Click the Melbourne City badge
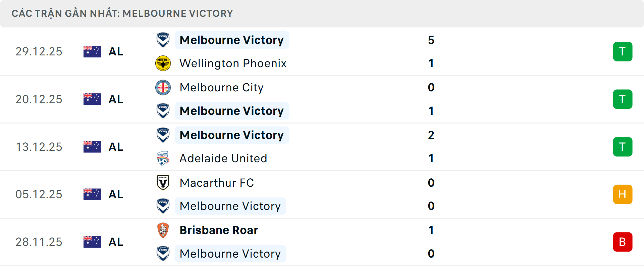This screenshot has width=644, height=266. point(163,87)
